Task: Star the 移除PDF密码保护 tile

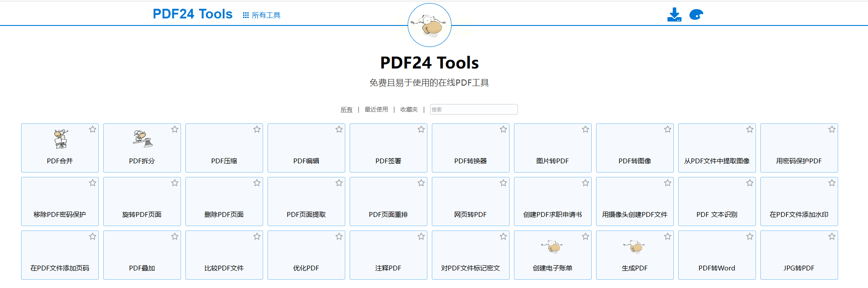Action: tap(93, 183)
